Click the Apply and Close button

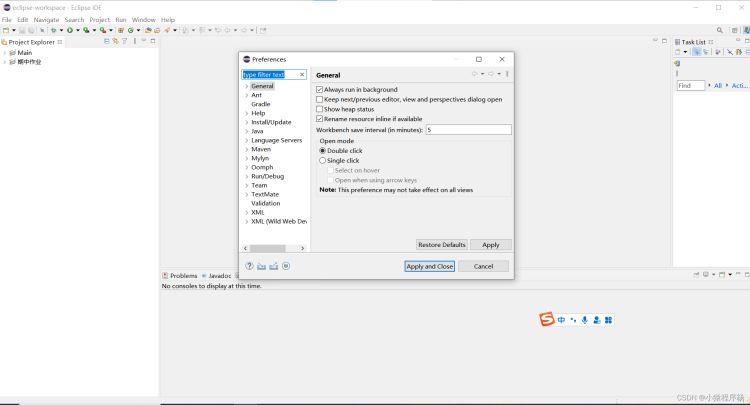(x=430, y=266)
